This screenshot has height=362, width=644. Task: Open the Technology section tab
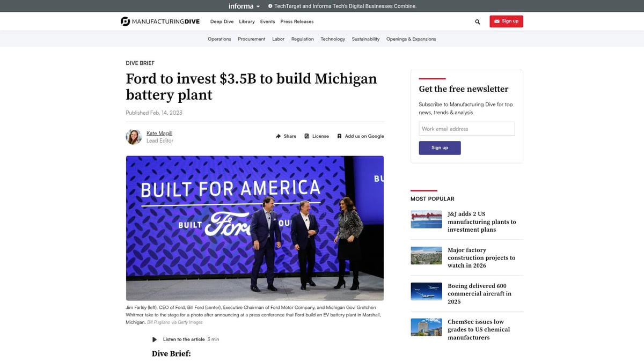(x=333, y=39)
